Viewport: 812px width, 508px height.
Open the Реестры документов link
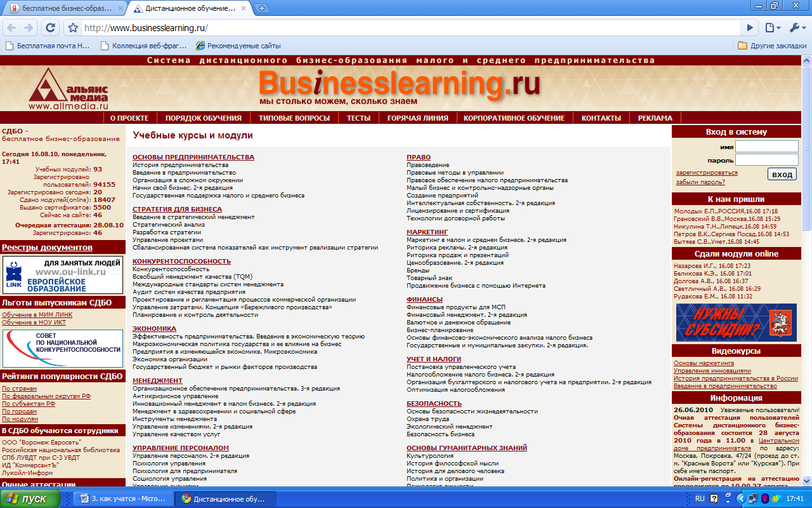pos(47,248)
